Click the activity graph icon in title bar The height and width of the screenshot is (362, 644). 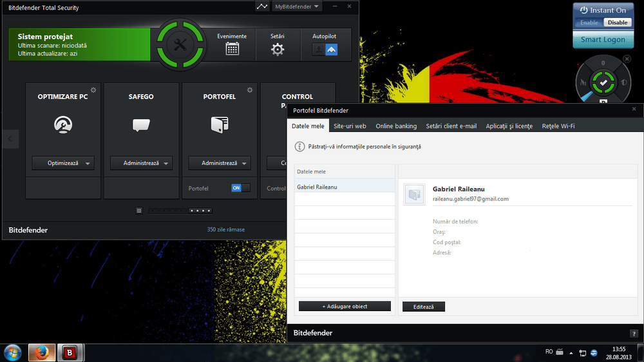pyautogui.click(x=261, y=7)
